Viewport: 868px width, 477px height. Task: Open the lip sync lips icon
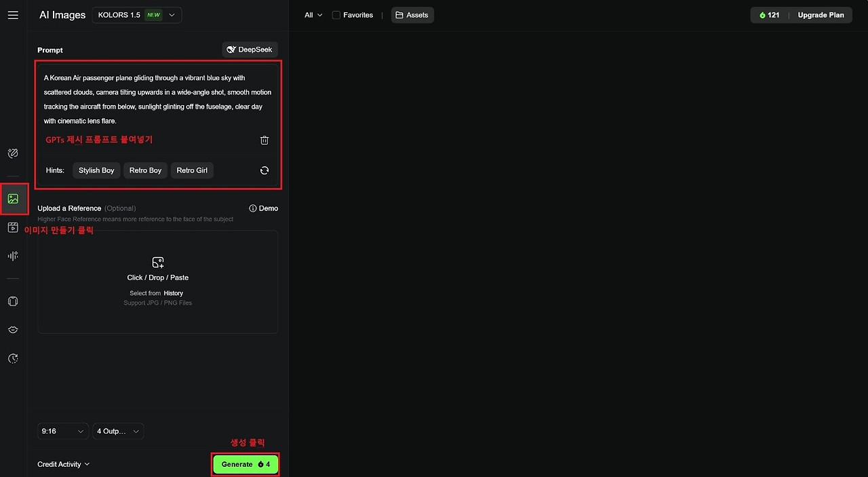[13, 330]
